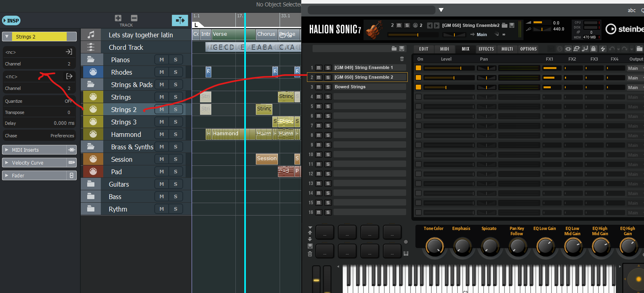Solo slot 3 Bowed Strings
The width and height of the screenshot is (644, 293).
click(x=328, y=87)
